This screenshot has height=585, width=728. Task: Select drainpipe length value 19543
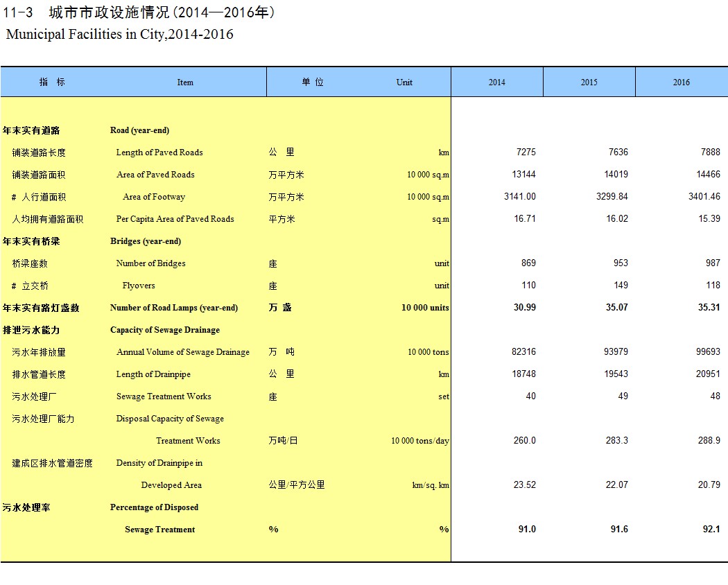pyautogui.click(x=616, y=374)
